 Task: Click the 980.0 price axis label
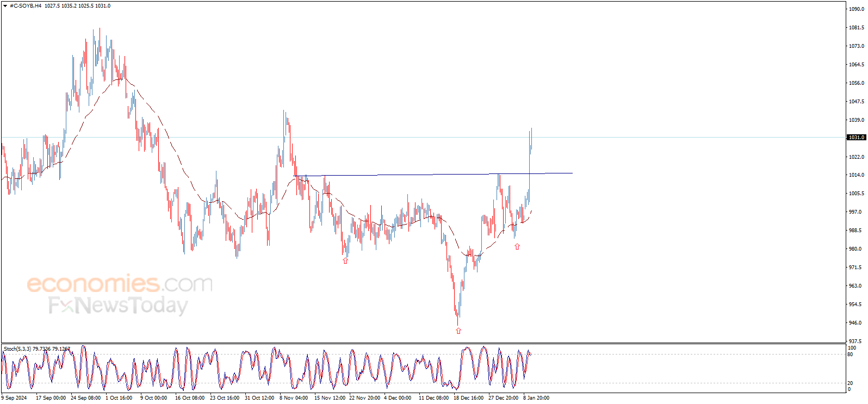855,249
